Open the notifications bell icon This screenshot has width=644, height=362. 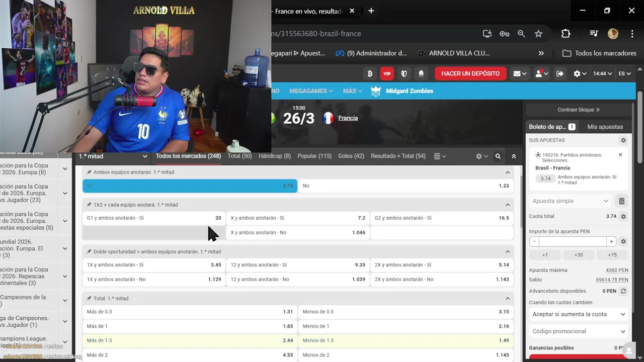421,73
